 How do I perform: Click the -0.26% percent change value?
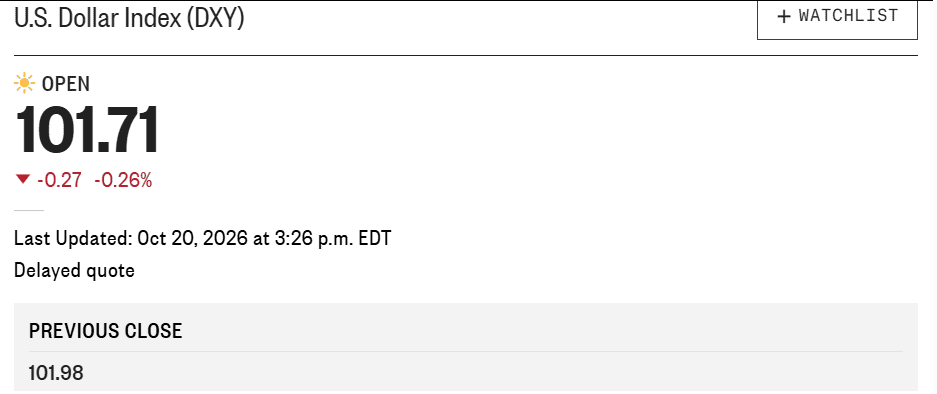(123, 179)
